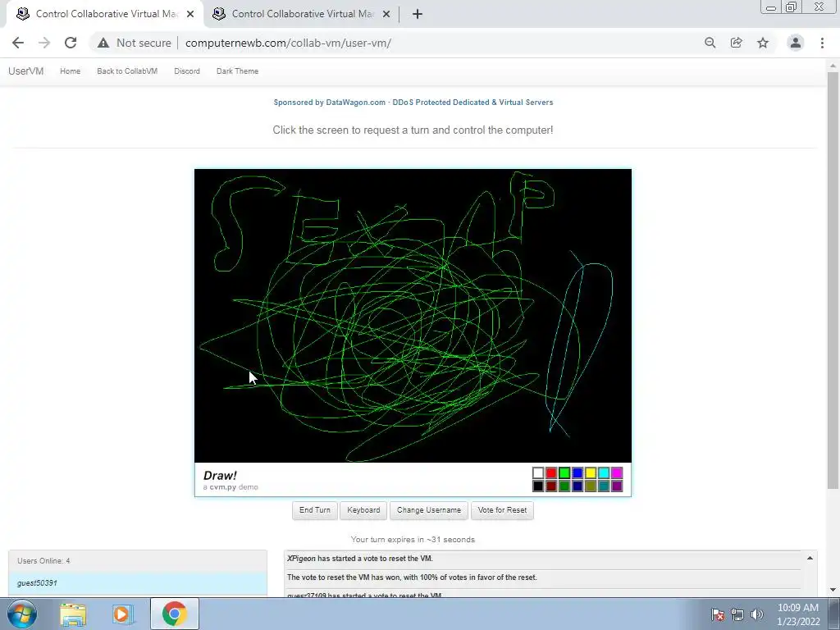Click the End Turn button
840x630 pixels.
coord(314,510)
